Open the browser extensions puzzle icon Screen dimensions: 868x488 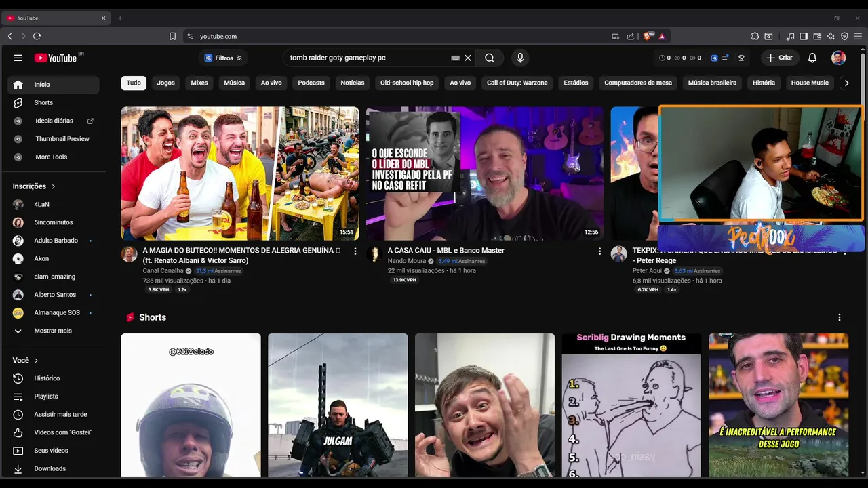coord(755,36)
